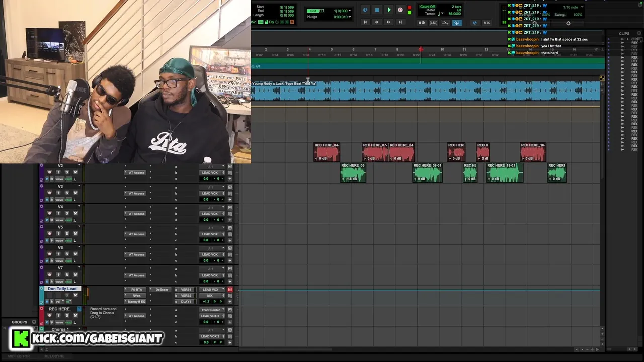Toggle Count Off in the transport

point(427,7)
